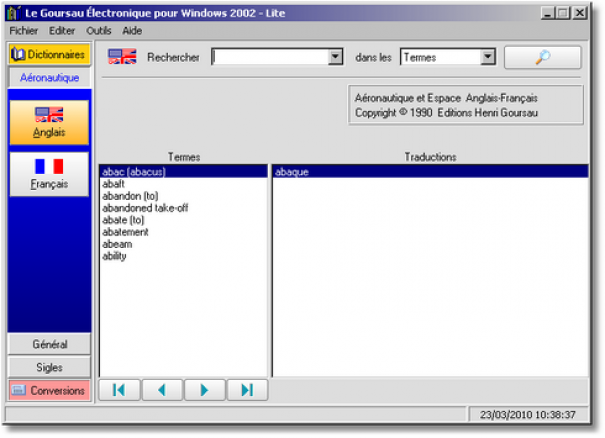Click the flag icon beside Rechercher
The height and width of the screenshot is (438, 605).
pos(122,57)
